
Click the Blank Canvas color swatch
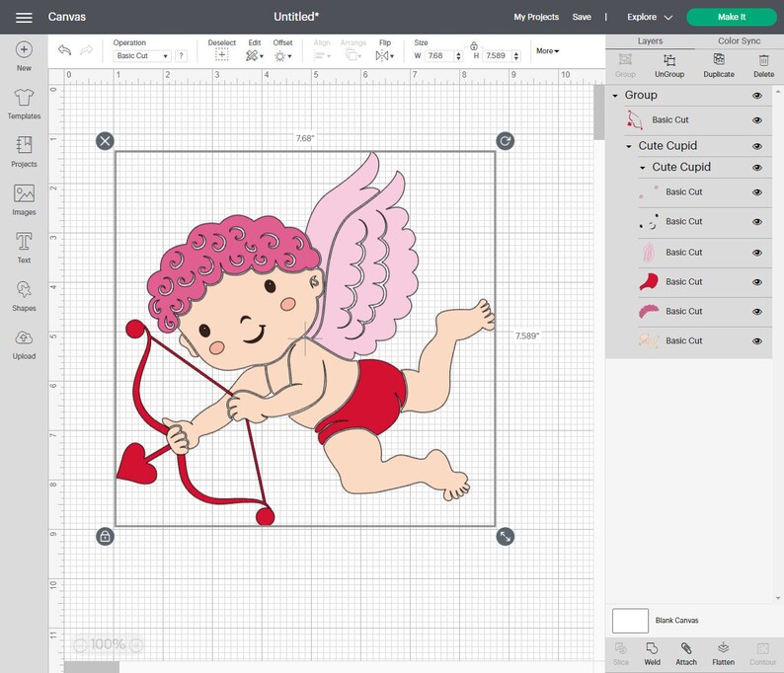[631, 621]
